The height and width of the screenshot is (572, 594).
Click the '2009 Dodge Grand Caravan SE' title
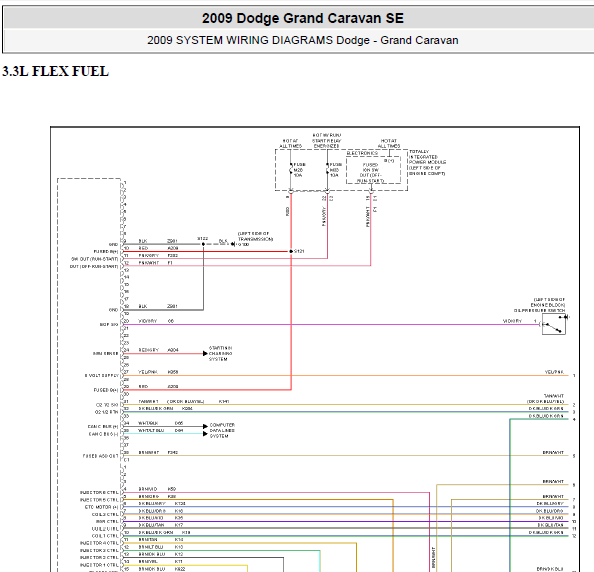point(303,18)
